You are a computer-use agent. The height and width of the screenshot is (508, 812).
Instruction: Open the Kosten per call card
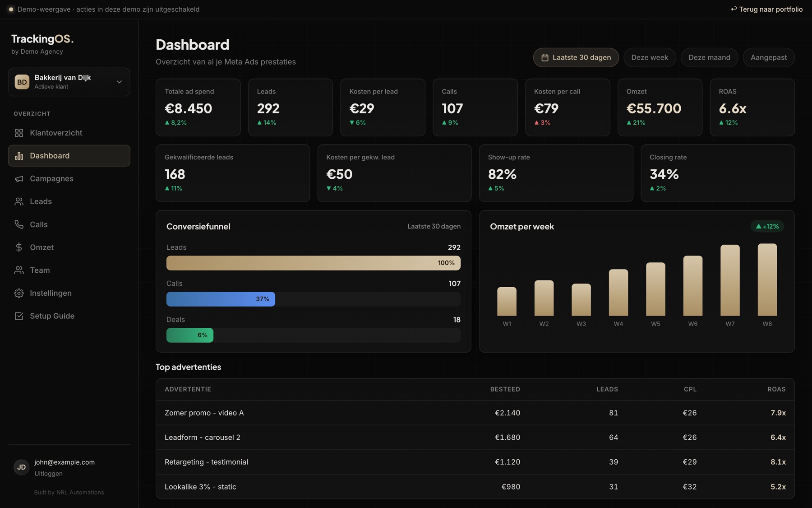(x=567, y=107)
